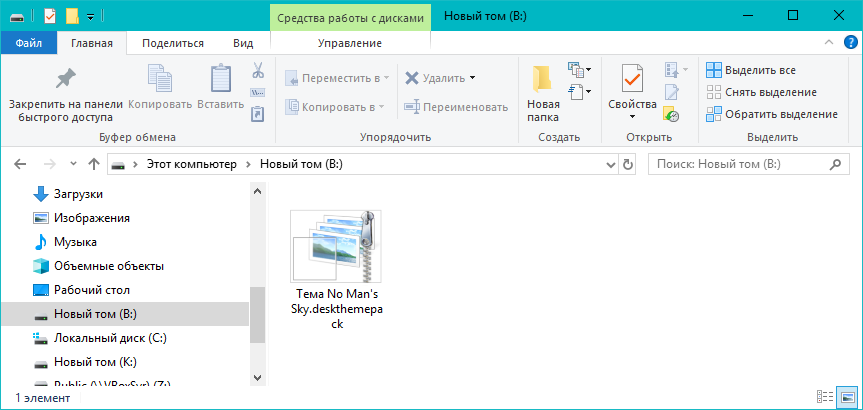Screen dimensions: 863x410
Task: Collapse the ribbon with the chevron
Action: [x=829, y=43]
